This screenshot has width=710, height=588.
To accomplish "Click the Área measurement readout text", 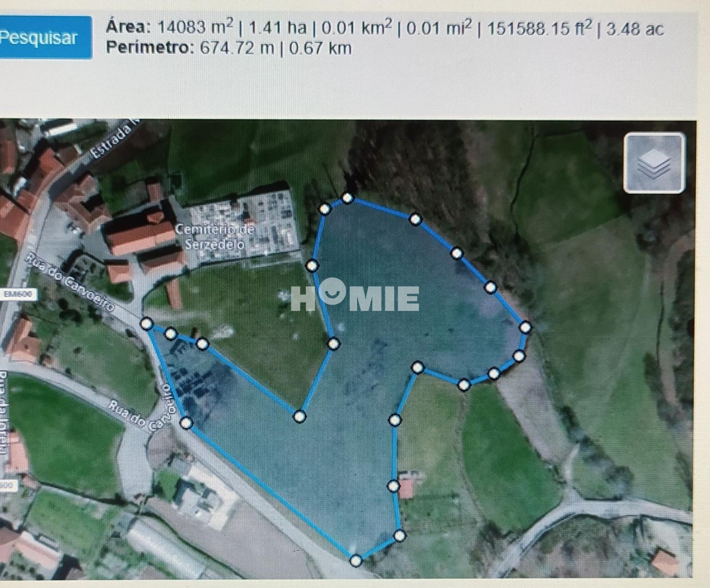I will [x=385, y=28].
